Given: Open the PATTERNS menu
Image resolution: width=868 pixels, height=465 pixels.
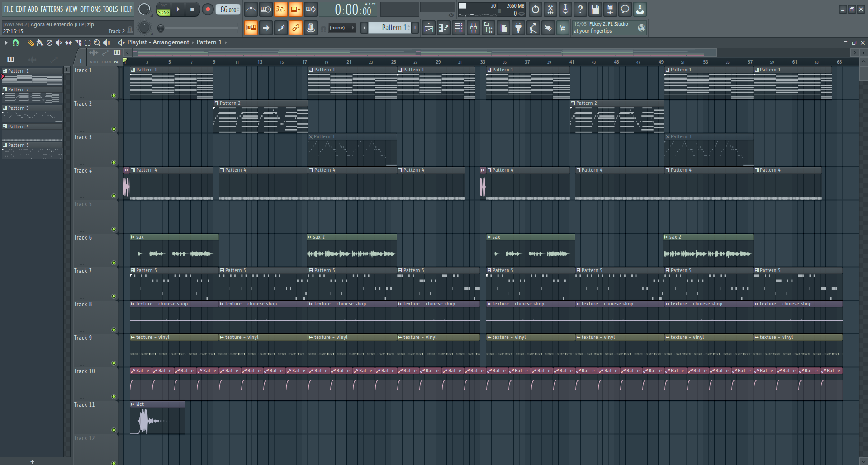Looking at the screenshot, I should [x=52, y=9].
